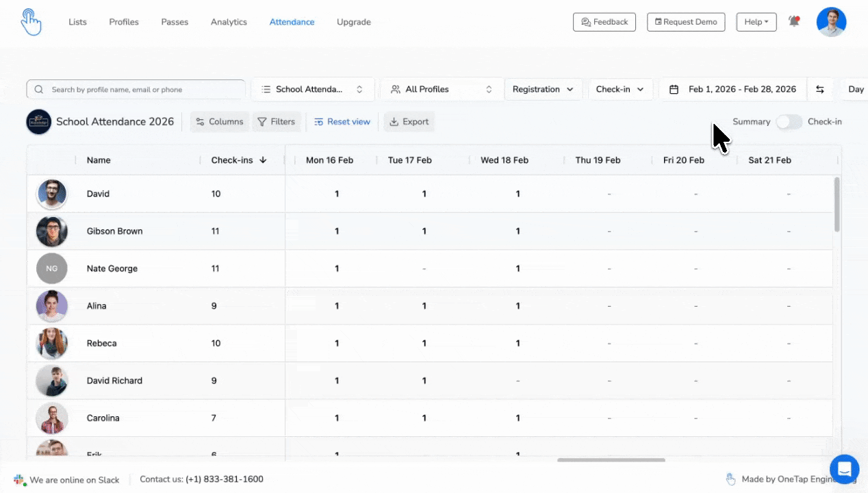This screenshot has height=493, width=868.
Task: Click the OneTap hand logo
Action: pyautogui.click(x=31, y=22)
